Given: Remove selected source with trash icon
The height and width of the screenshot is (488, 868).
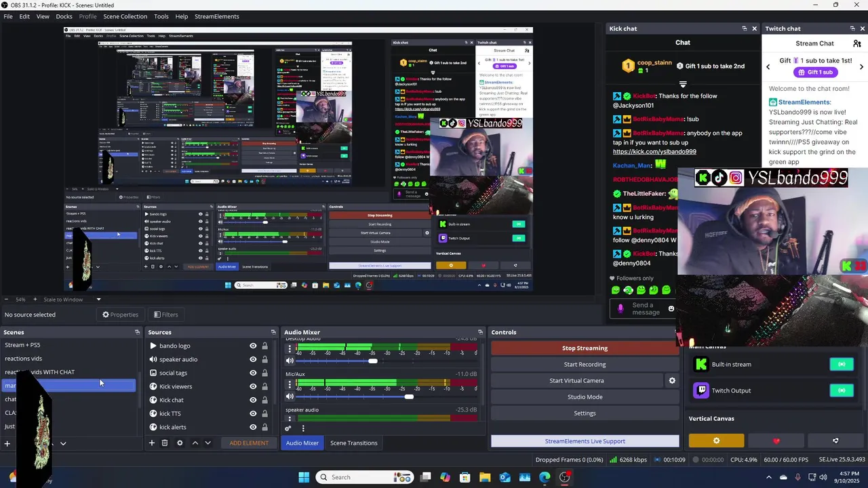Looking at the screenshot, I should coord(165,443).
